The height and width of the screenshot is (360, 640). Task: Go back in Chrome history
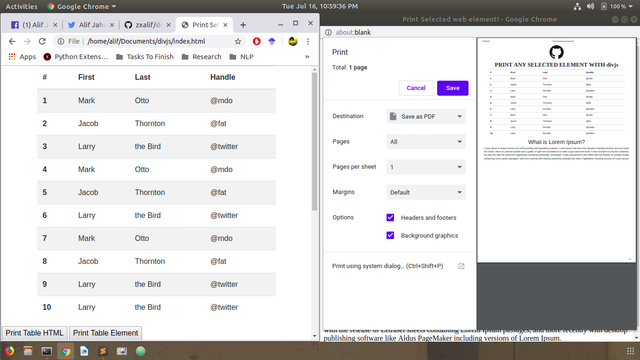pyautogui.click(x=12, y=41)
